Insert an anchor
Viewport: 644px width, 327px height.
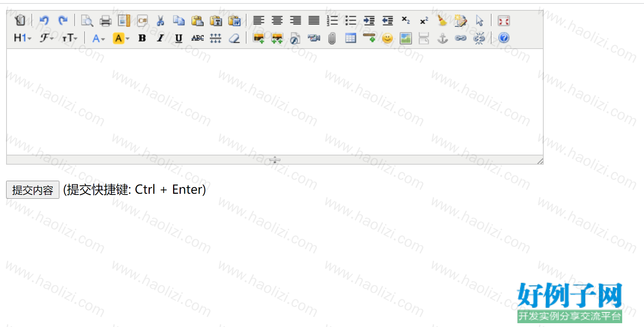click(443, 38)
